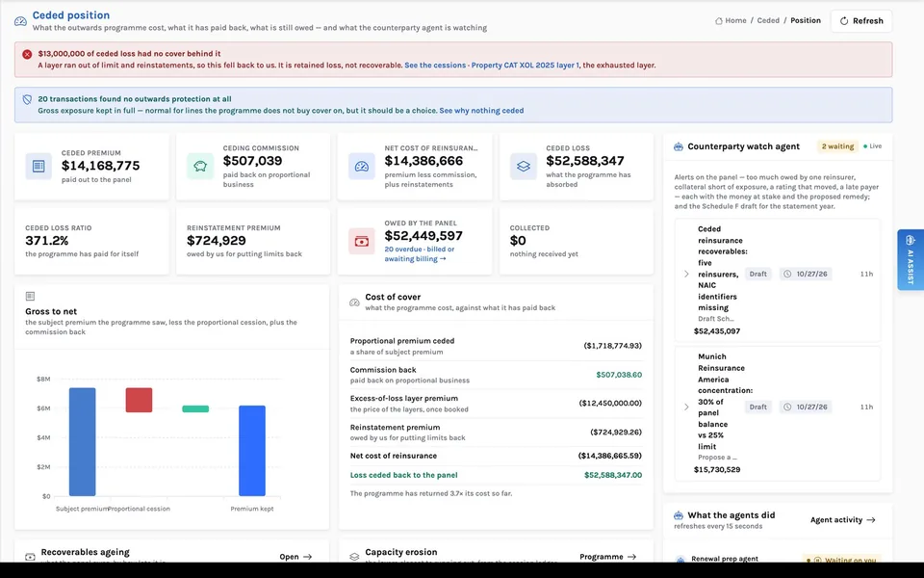Screen dimensions: 924x578
Task: Click the 371.2% ceded loss ratio
Action: click(x=46, y=241)
